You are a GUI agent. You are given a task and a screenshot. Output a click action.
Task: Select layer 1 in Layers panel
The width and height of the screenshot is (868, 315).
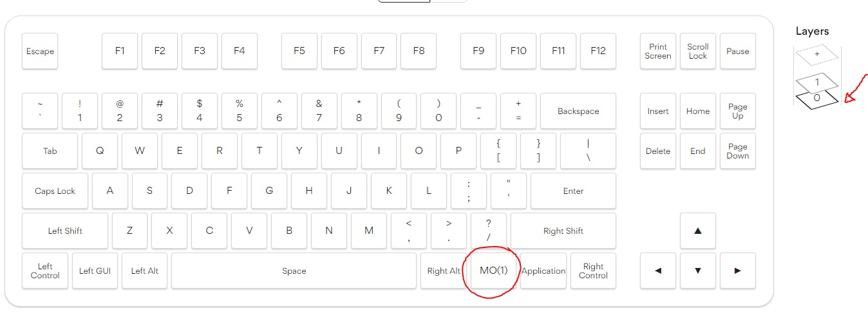click(x=817, y=82)
